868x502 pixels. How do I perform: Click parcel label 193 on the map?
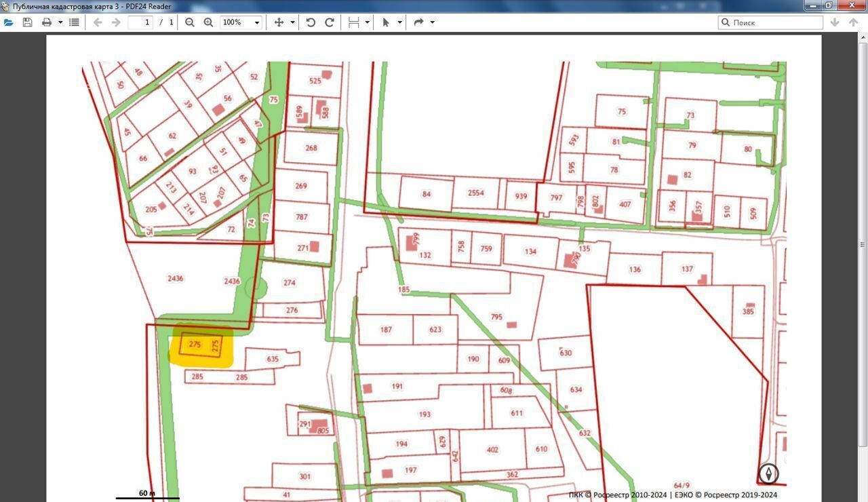coord(425,414)
